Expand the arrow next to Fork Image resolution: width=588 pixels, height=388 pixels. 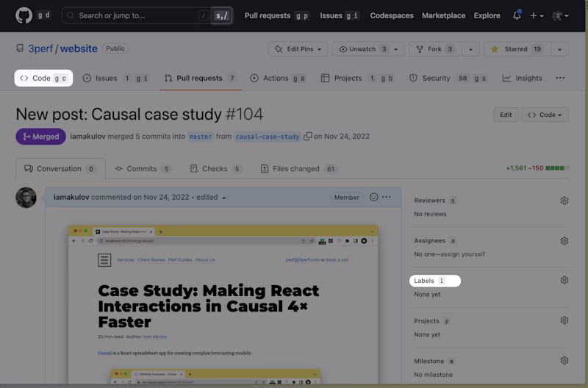pos(470,49)
